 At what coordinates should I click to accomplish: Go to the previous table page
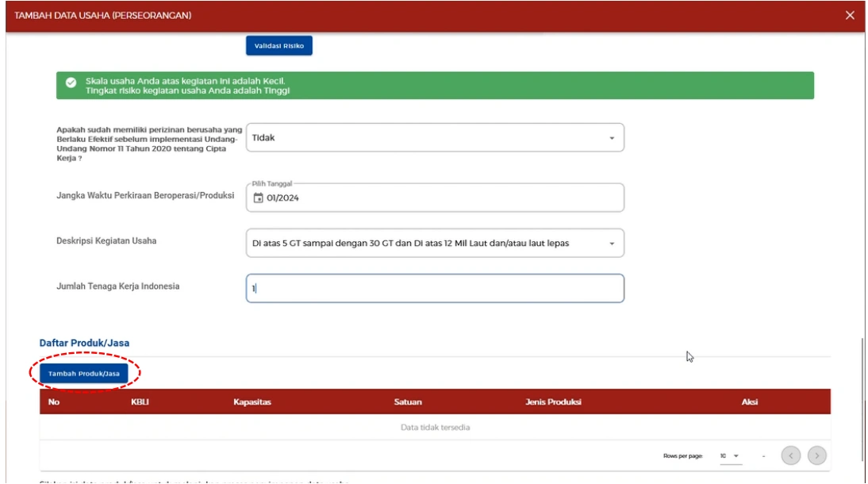(x=790, y=455)
